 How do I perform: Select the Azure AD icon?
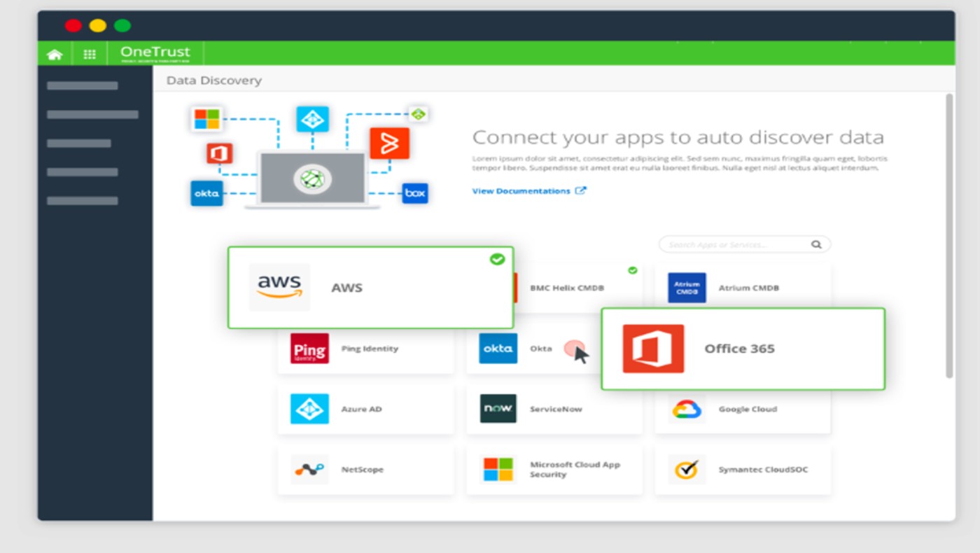pyautogui.click(x=309, y=409)
